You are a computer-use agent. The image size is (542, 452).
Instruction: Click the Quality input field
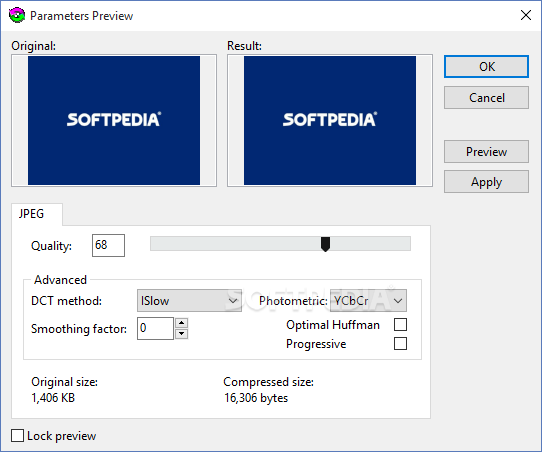tap(108, 245)
